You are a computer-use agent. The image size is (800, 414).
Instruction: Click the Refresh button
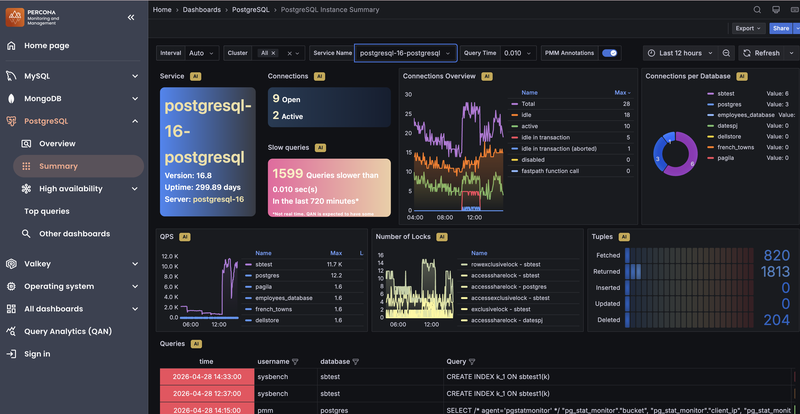(762, 53)
